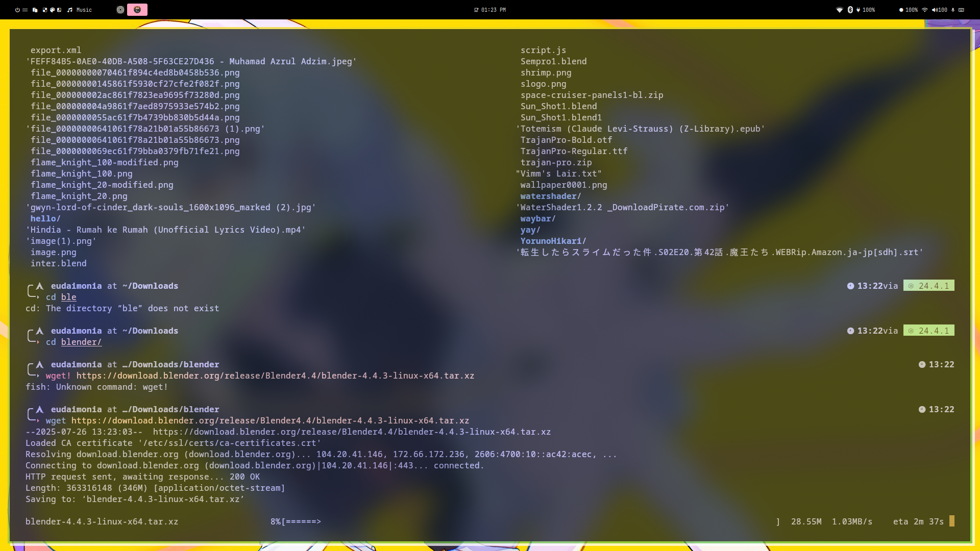Adjust the brightness 100% circle indicator
The height and width of the screenshot is (551, 980).
908,10
